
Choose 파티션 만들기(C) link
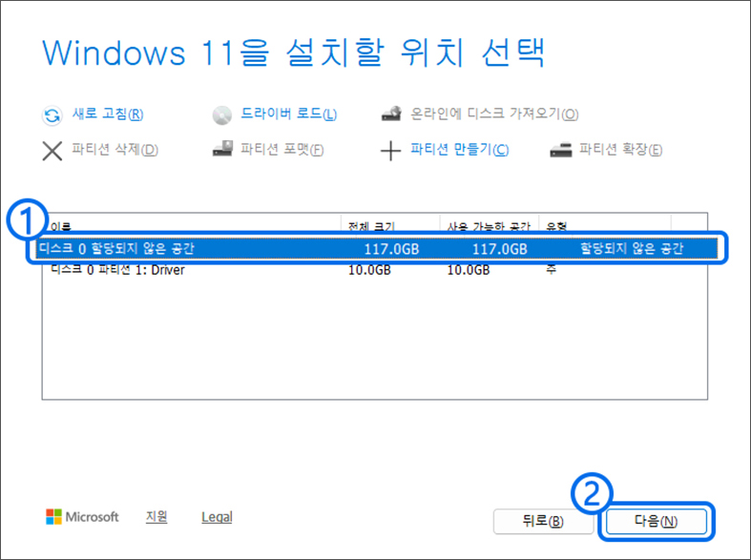[x=459, y=150]
